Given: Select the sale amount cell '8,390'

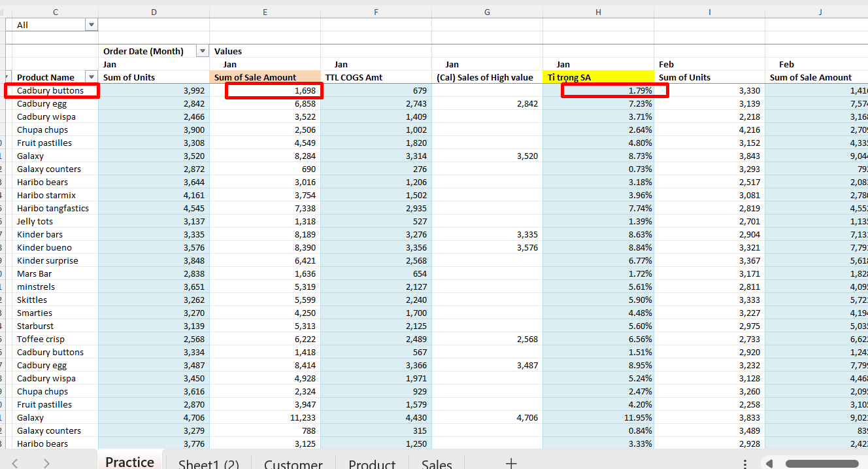Looking at the screenshot, I should coord(265,247).
